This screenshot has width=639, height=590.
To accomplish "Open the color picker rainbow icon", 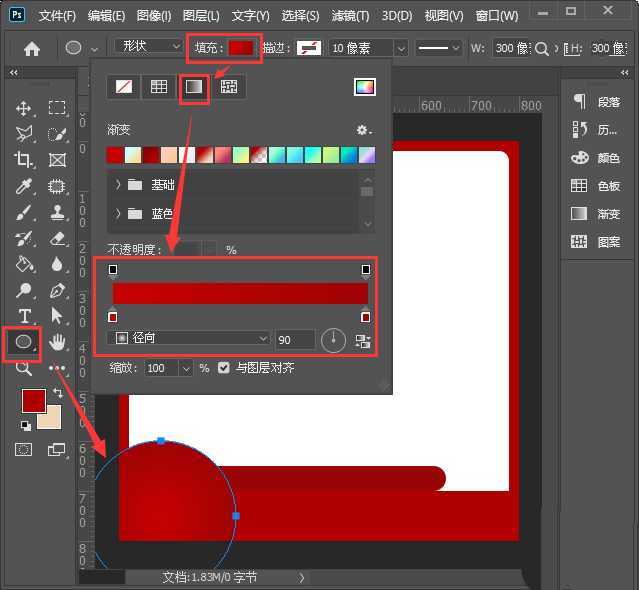I will [x=364, y=87].
